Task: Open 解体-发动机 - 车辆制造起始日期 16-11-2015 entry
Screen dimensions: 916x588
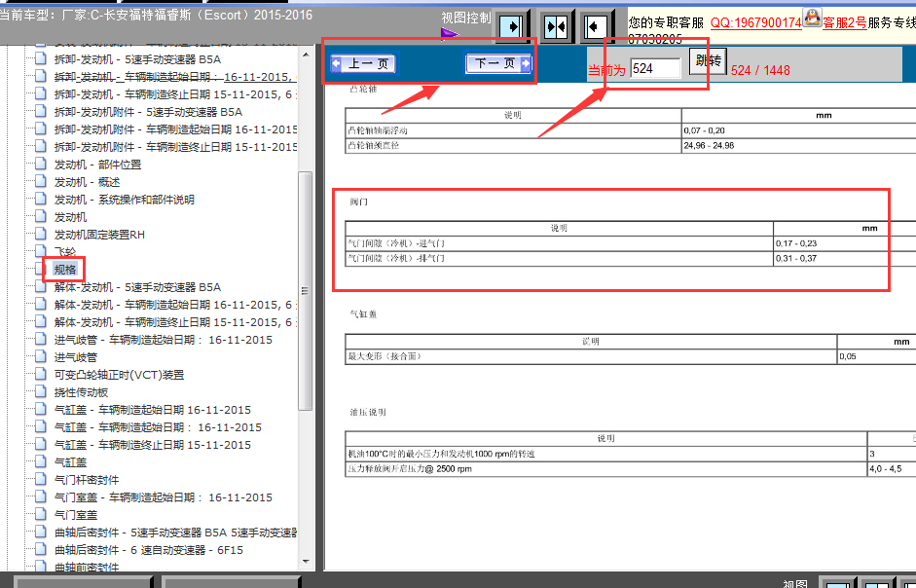Action: (x=175, y=305)
